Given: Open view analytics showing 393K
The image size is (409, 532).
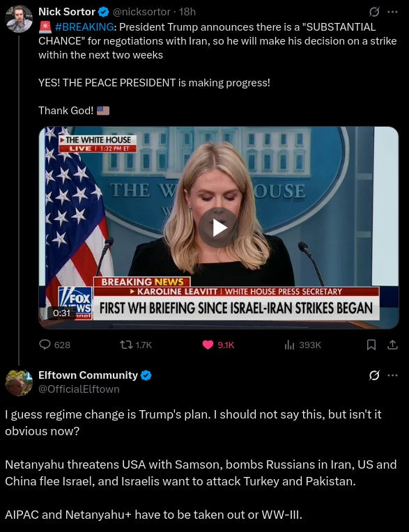Looking at the screenshot, I should [x=302, y=345].
